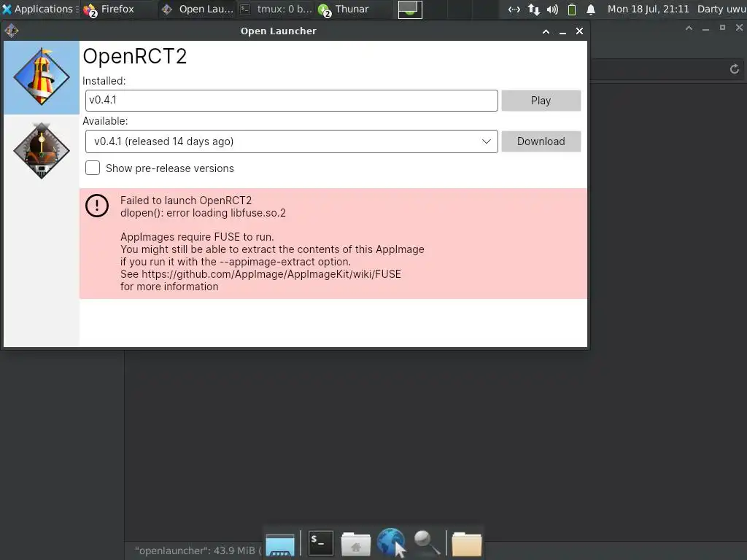This screenshot has width=747, height=560.
Task: Click the Thunar icon in the taskbar
Action: (325, 10)
